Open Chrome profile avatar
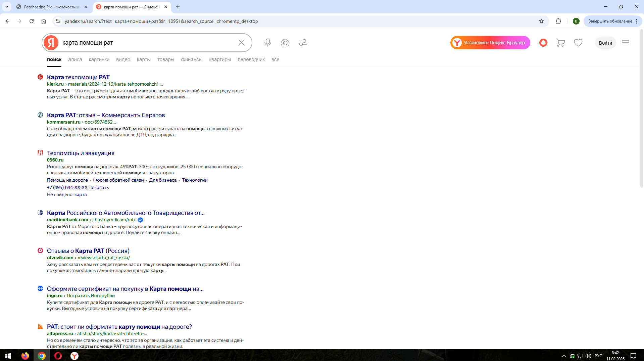The width and height of the screenshot is (644, 361). [x=576, y=21]
